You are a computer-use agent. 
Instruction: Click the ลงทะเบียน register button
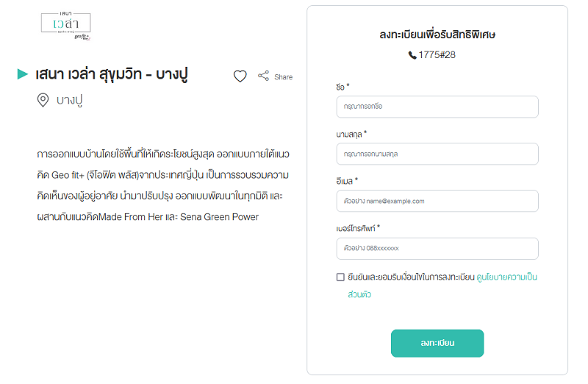[437, 343]
